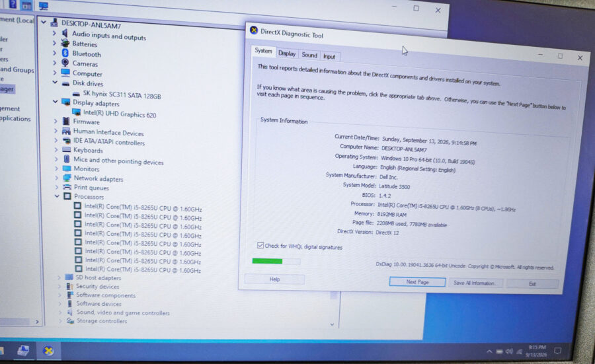Click the Audio inputs and outputs speaker icon

[65, 34]
